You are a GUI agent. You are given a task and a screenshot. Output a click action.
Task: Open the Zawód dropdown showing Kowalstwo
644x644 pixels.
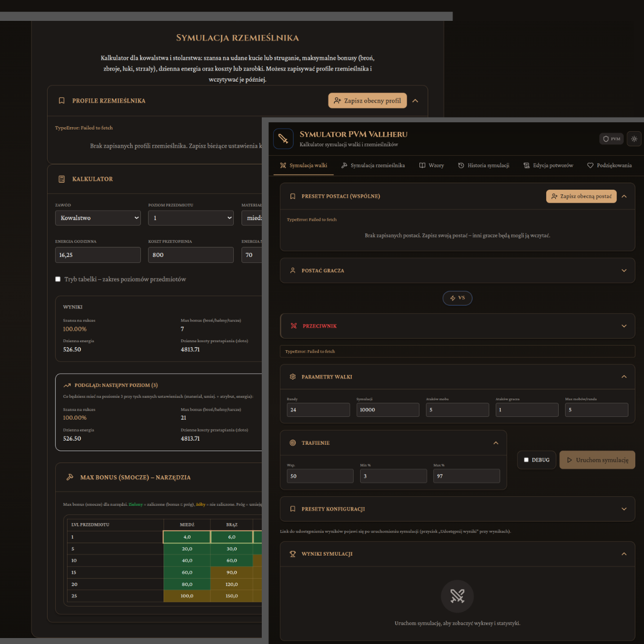point(98,218)
